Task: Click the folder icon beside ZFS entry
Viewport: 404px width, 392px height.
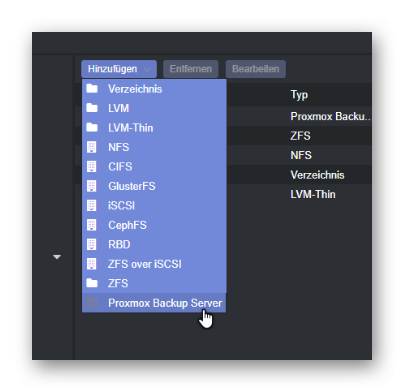Action: pos(92,283)
